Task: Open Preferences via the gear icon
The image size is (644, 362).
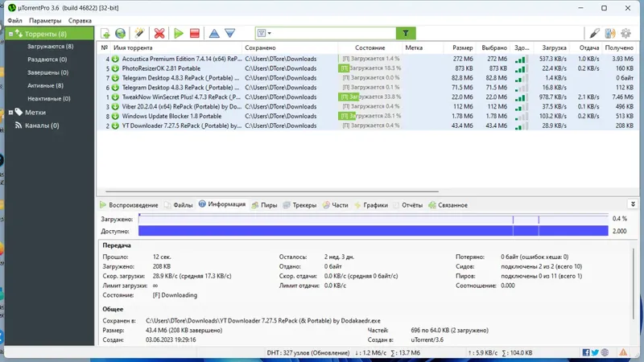Action: 626,33
